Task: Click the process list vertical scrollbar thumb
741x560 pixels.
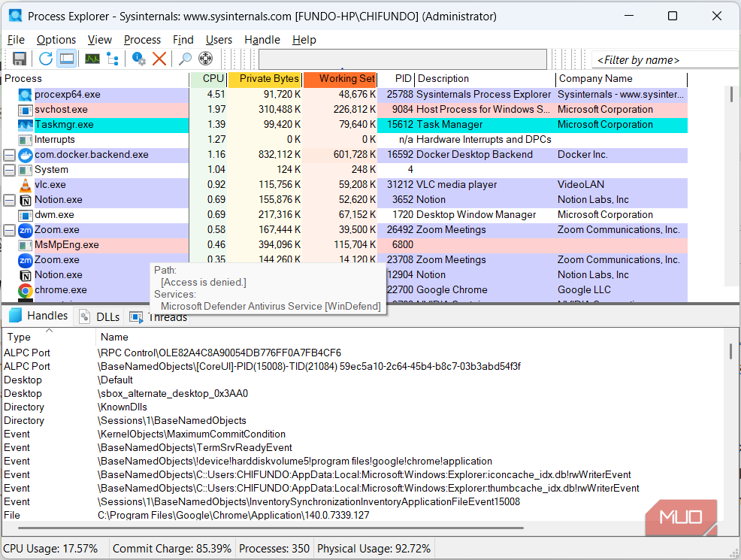Action: coord(731,95)
